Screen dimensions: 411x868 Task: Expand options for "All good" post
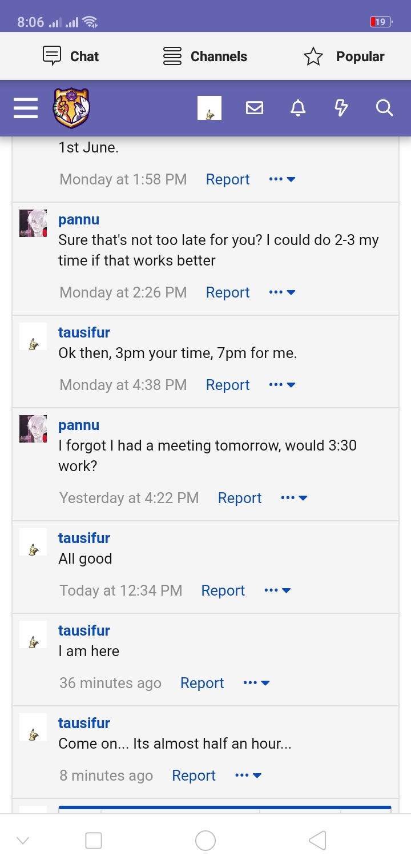[277, 590]
